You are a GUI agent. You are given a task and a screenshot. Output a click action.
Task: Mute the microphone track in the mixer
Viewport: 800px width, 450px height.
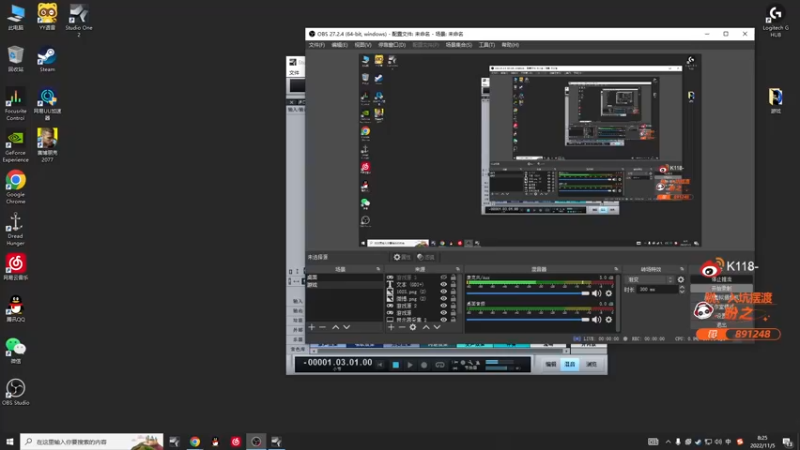pyautogui.click(x=596, y=293)
